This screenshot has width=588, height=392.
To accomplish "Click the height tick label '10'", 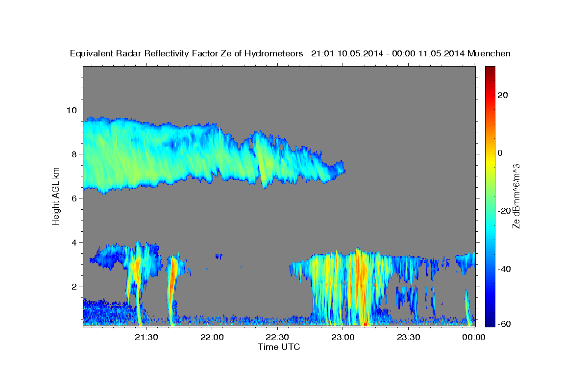I will click(72, 110).
